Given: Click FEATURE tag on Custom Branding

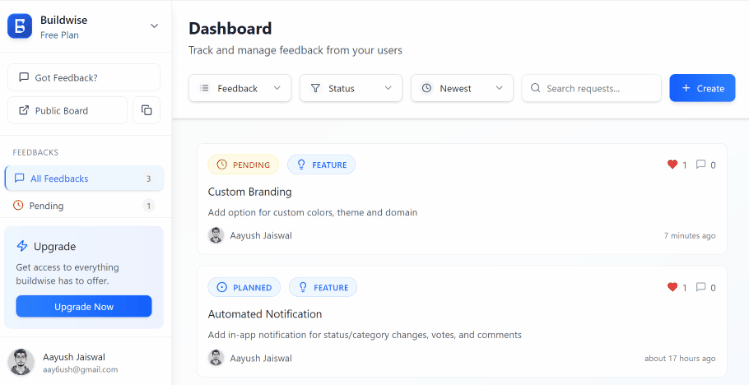Looking at the screenshot, I should [321, 165].
